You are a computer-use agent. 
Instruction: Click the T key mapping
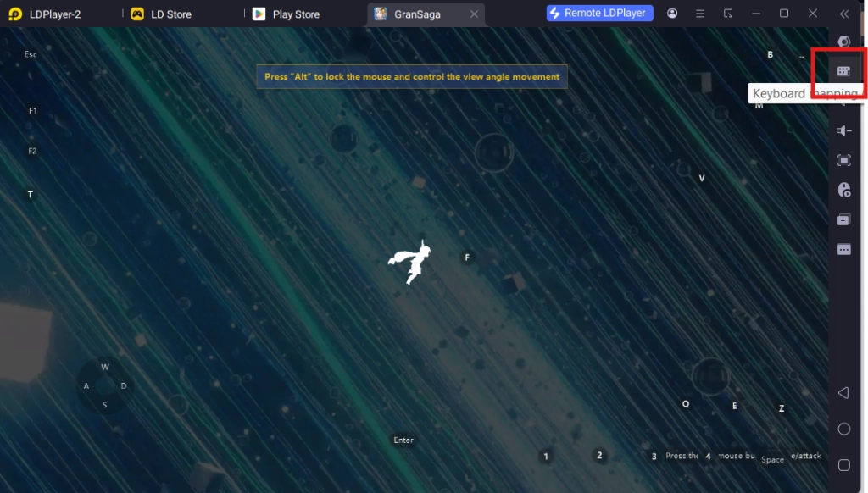(x=30, y=195)
